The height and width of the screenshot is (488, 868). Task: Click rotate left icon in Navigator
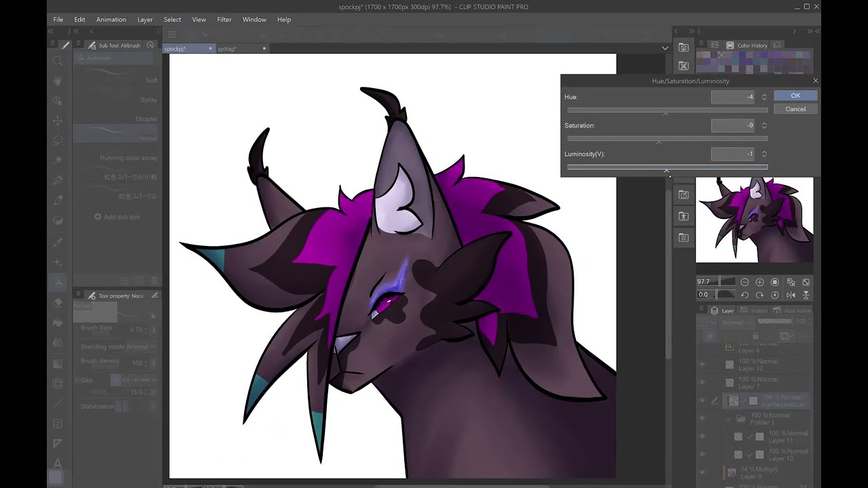click(x=745, y=295)
